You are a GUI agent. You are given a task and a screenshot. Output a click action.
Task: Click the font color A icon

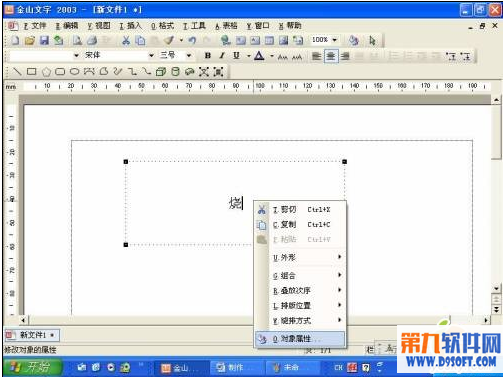(259, 56)
